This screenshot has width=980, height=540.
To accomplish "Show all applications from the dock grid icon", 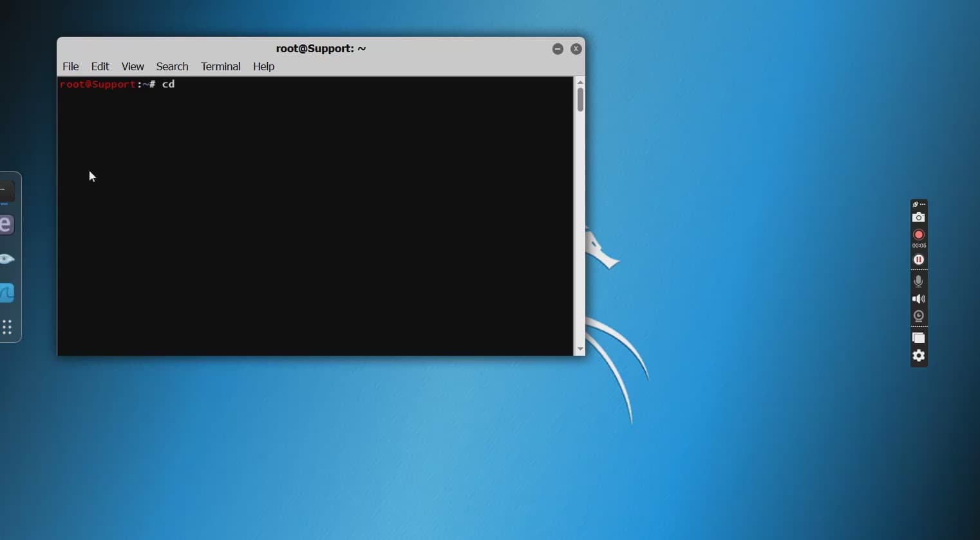I will pos(7,327).
